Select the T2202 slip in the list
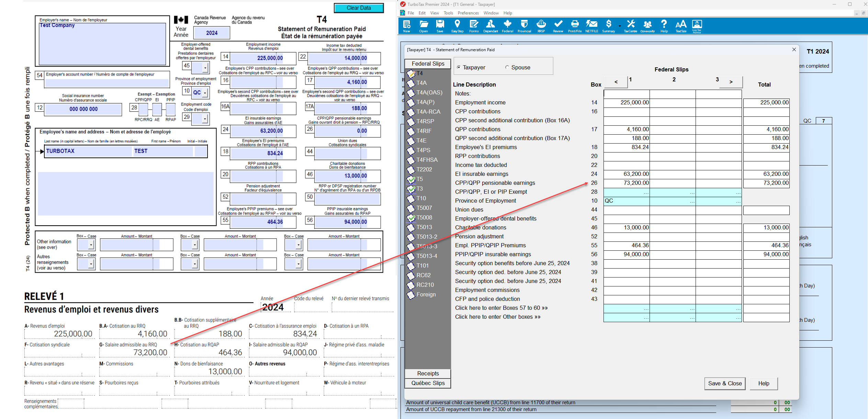This screenshot has height=419, width=868. (x=424, y=169)
